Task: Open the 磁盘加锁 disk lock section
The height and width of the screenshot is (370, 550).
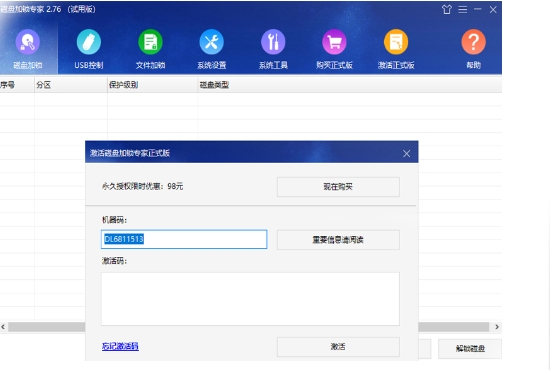Action: click(28, 49)
